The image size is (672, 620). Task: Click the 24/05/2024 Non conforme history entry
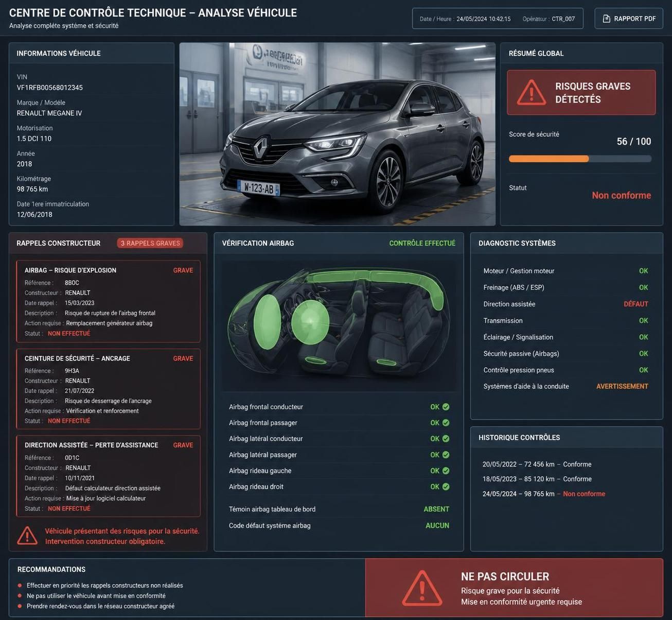(x=543, y=494)
